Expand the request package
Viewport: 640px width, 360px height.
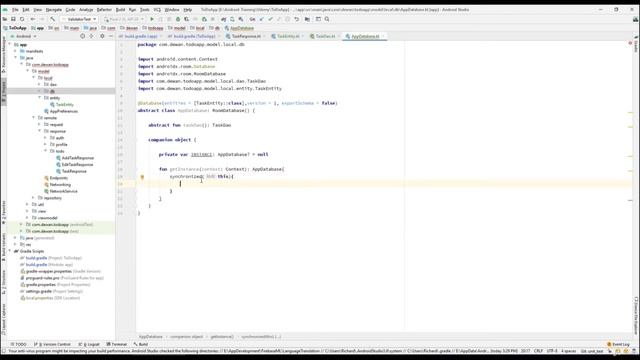40,124
